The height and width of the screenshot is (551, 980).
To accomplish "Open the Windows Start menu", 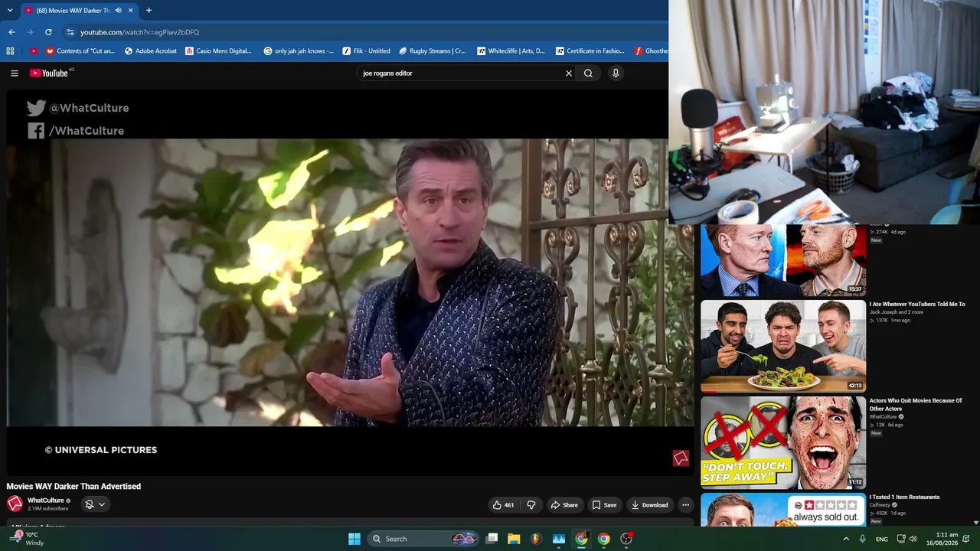I will (354, 539).
